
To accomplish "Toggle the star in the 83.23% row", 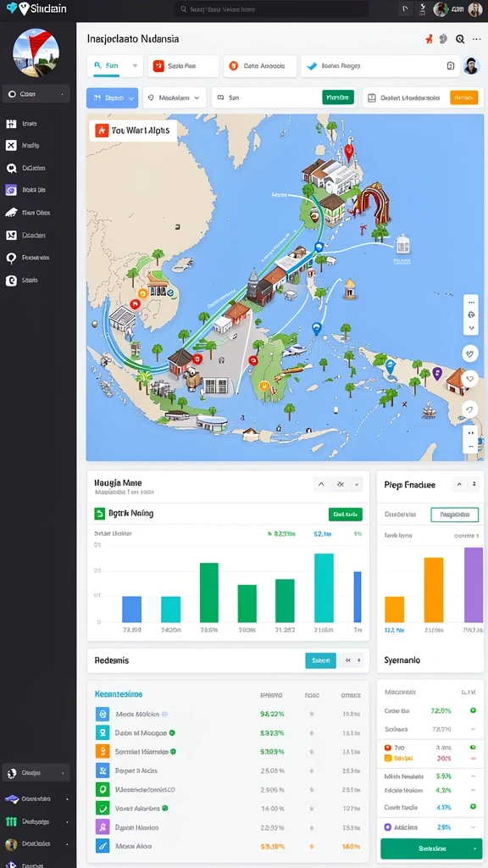I will tap(312, 733).
